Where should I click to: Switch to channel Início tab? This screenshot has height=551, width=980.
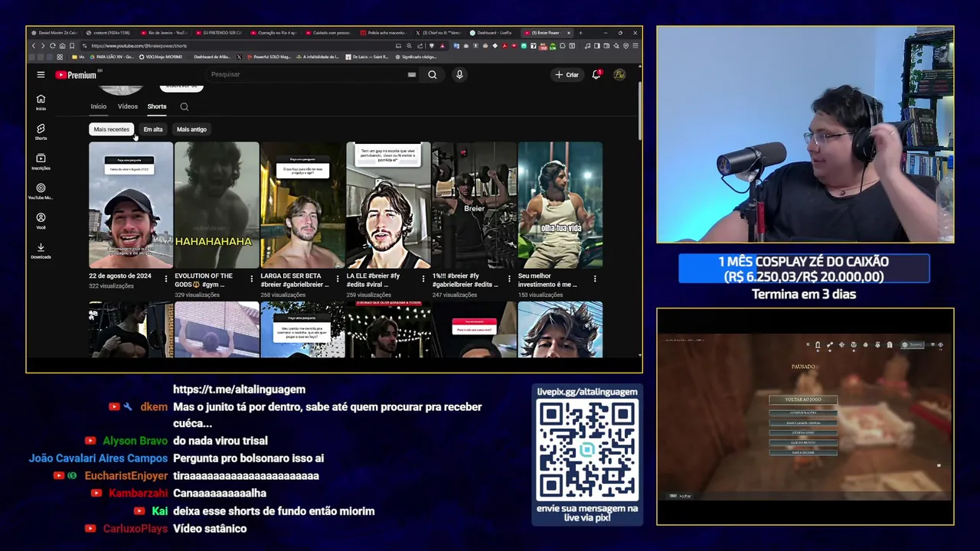tap(99, 106)
